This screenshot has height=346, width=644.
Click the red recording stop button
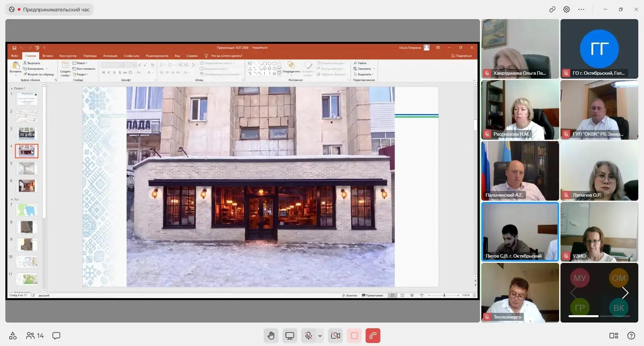354,336
